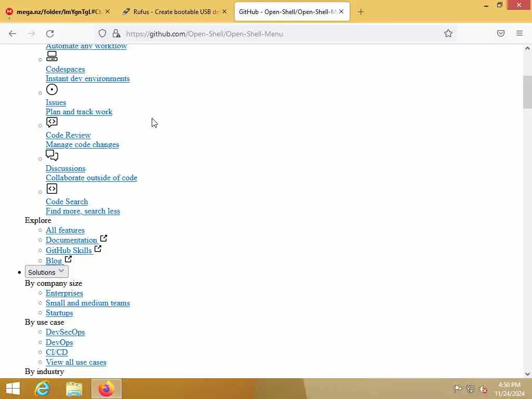The height and width of the screenshot is (399, 532).
Task: Switch to the mega.nz folder tab
Action: coord(59,12)
